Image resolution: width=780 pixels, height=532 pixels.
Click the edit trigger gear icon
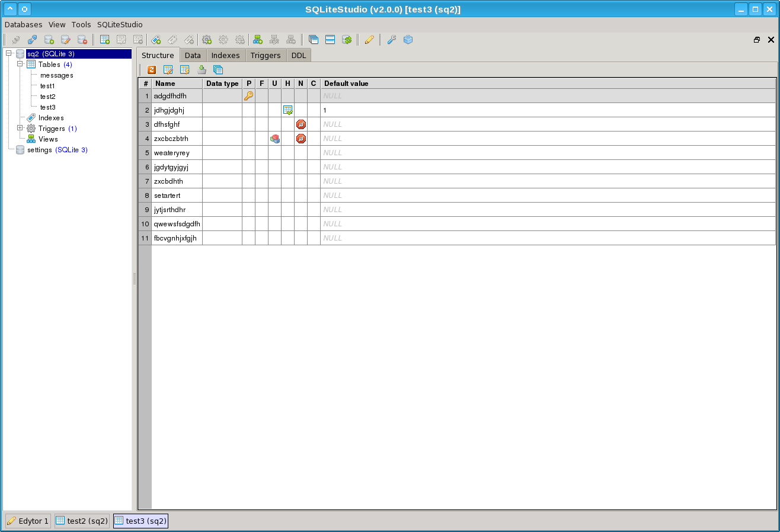[x=223, y=40]
